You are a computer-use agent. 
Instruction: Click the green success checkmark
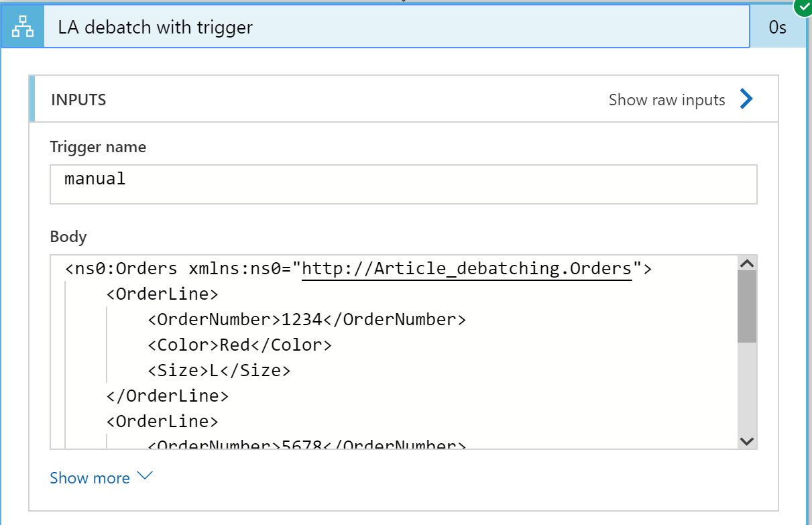[803, 8]
